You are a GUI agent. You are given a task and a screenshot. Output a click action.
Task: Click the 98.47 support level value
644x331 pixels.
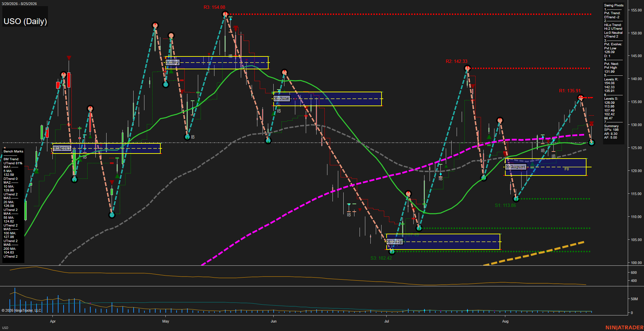pos(608,118)
